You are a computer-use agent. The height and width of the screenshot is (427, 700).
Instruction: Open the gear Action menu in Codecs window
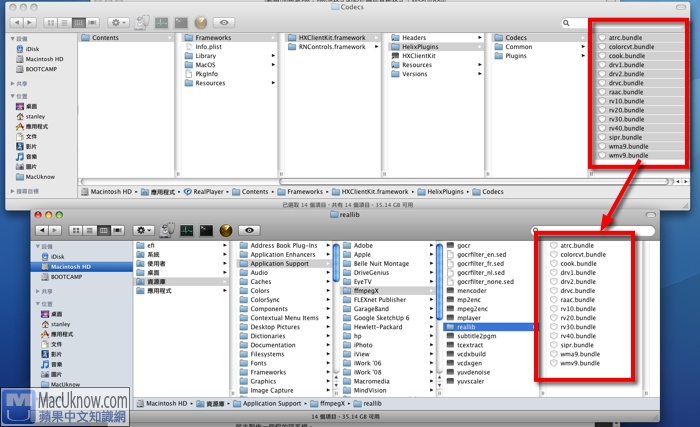point(118,22)
